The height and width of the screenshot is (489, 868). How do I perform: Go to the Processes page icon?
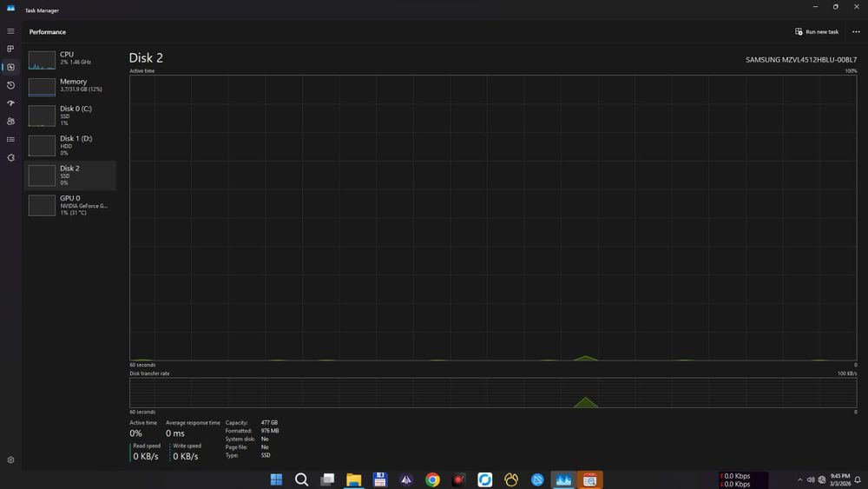click(10, 49)
